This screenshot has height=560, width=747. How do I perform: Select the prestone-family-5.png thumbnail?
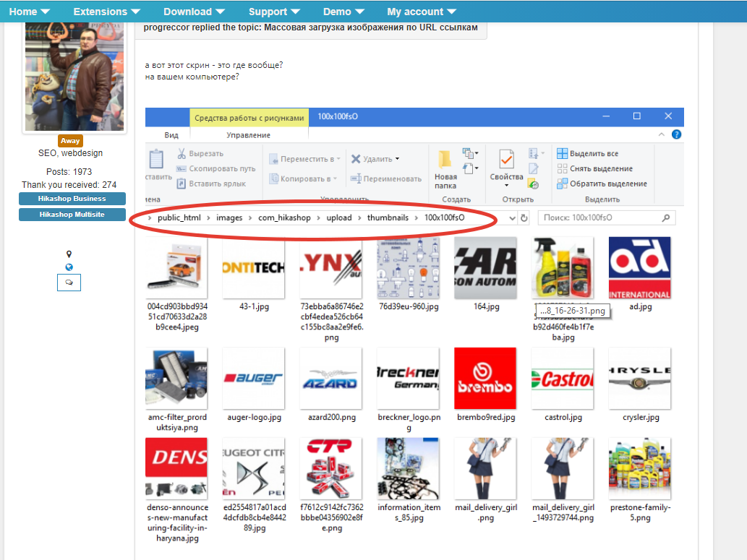[x=640, y=468]
